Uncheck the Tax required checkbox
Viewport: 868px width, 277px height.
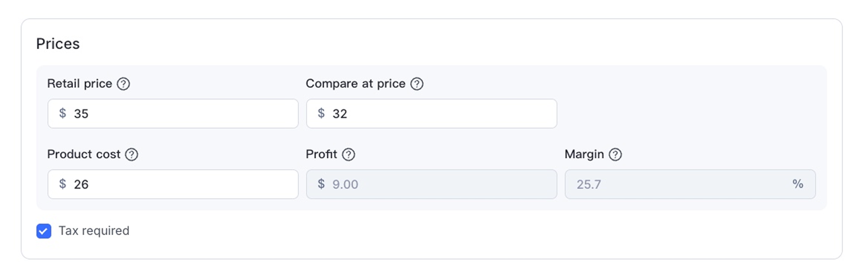pyautogui.click(x=44, y=231)
